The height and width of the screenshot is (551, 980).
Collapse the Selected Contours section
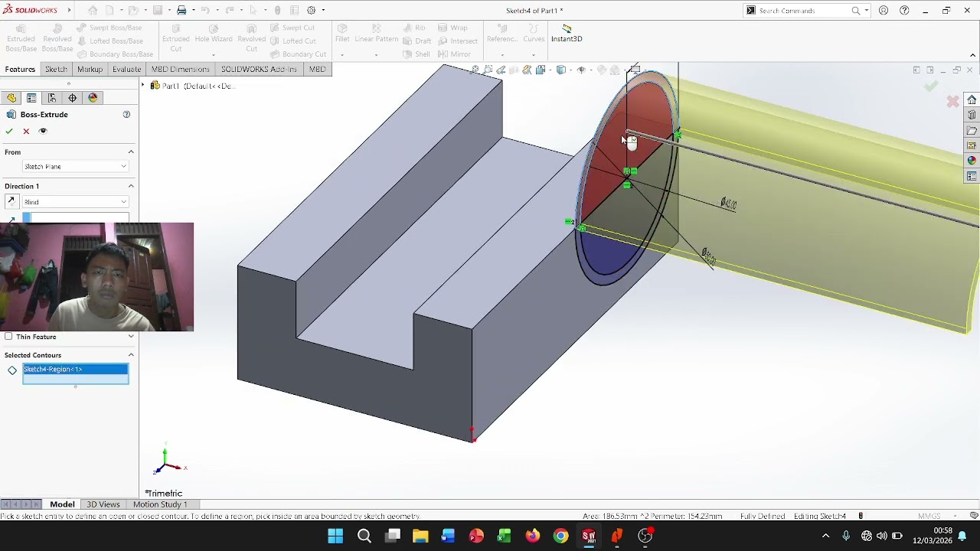pyautogui.click(x=131, y=355)
